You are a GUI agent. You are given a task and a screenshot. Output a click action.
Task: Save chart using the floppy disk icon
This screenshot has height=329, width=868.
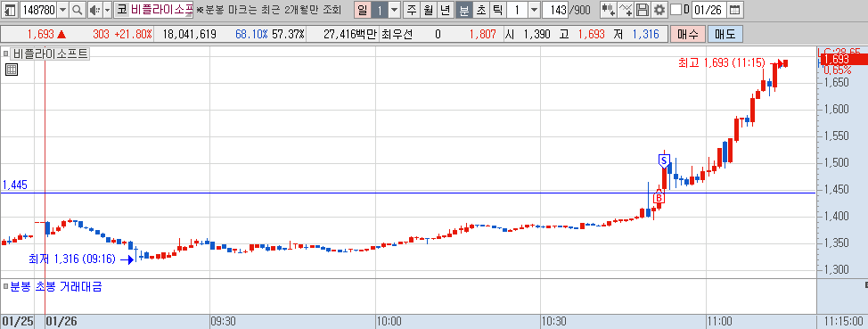[643, 10]
